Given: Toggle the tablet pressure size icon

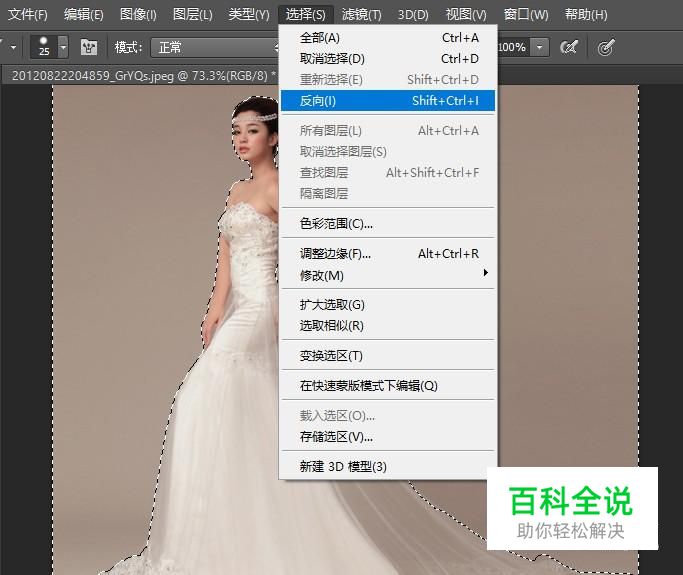Looking at the screenshot, I should 606,47.
